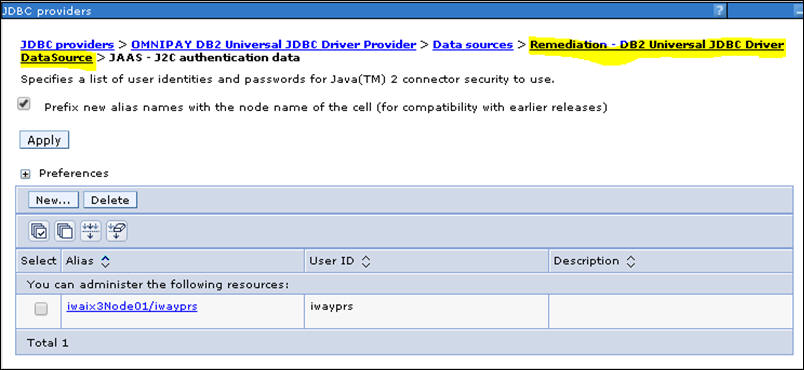Click the Select All items icon

click(39, 232)
